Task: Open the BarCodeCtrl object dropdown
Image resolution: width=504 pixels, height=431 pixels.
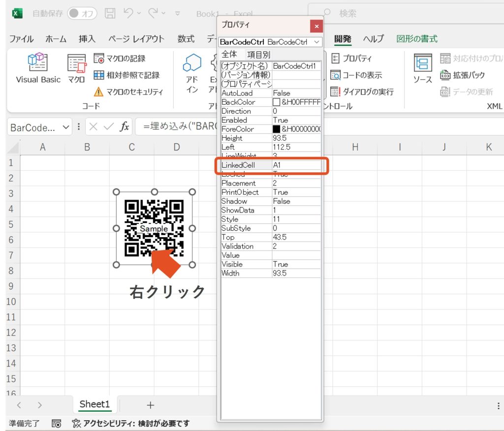Action: click(316, 42)
